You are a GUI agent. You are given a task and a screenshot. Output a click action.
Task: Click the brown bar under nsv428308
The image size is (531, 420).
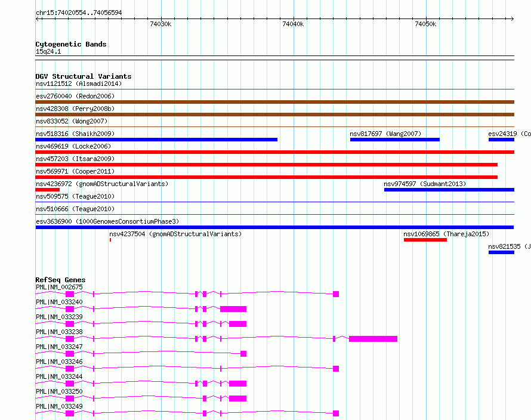(274, 115)
